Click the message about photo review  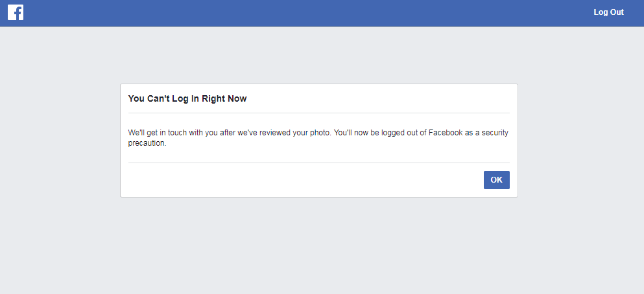[318, 138]
